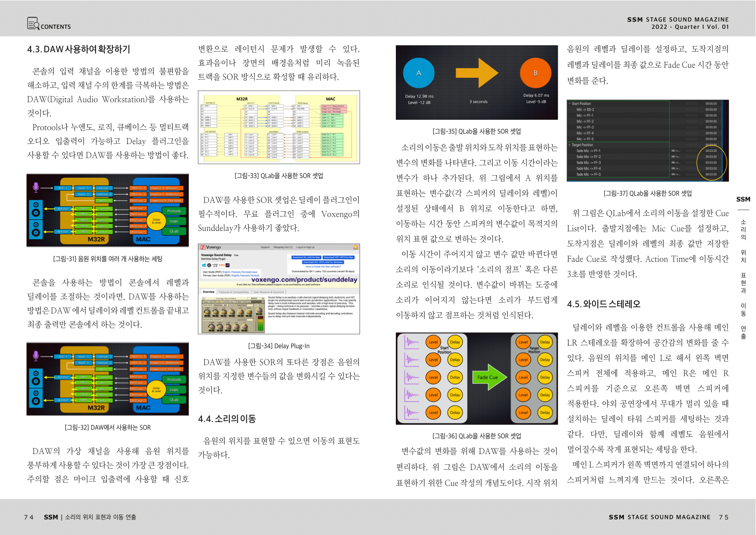Screen dimensions: 756x535
Task: Click the orange B circle in figure 35
Action: coord(535,73)
